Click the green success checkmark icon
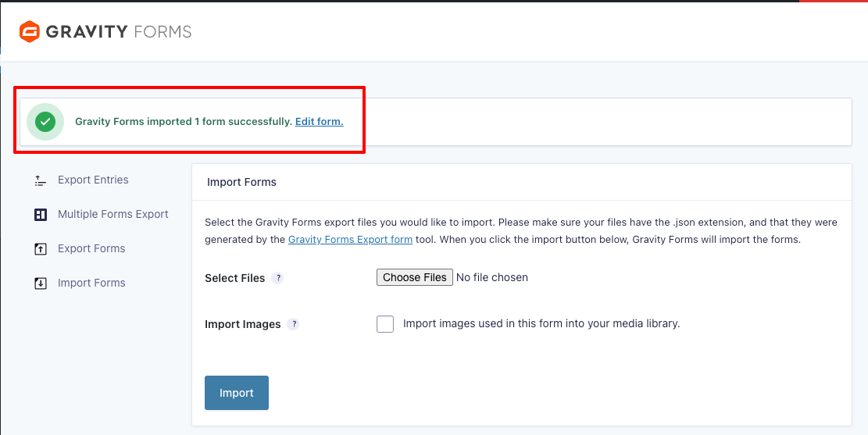The image size is (868, 435). click(x=45, y=122)
